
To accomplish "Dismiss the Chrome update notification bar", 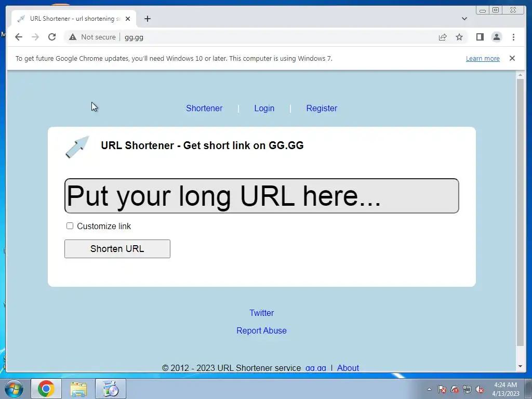I will 512,58.
